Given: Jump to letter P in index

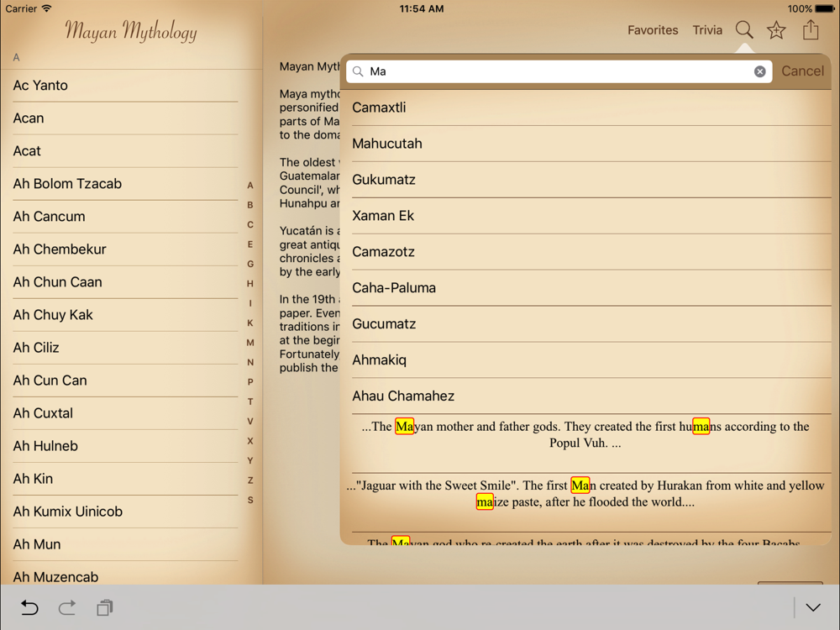Looking at the screenshot, I should pos(250,382).
